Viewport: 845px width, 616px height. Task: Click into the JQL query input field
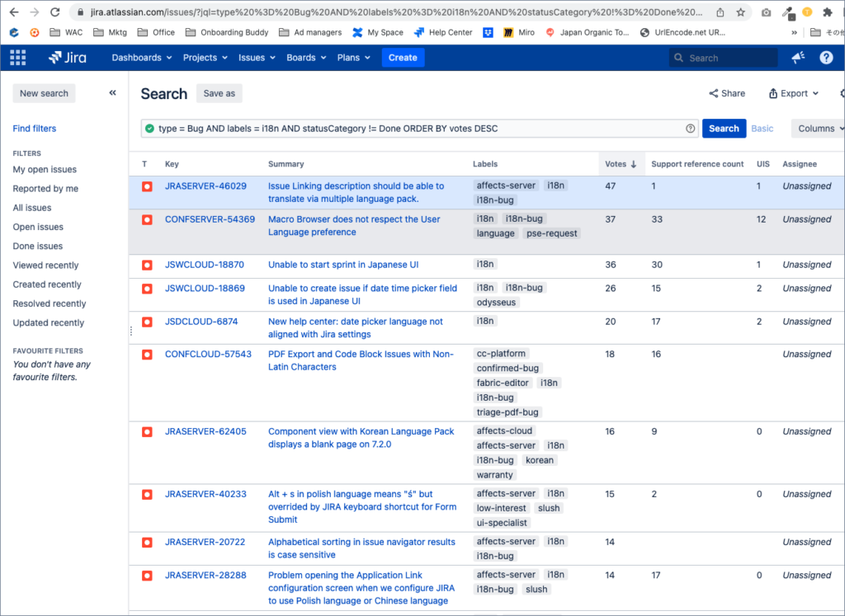pyautogui.click(x=420, y=128)
